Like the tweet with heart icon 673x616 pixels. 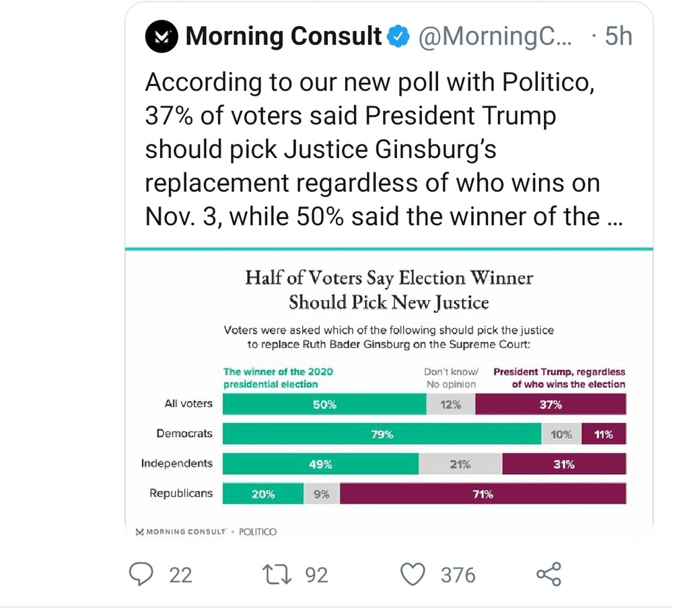(413, 574)
